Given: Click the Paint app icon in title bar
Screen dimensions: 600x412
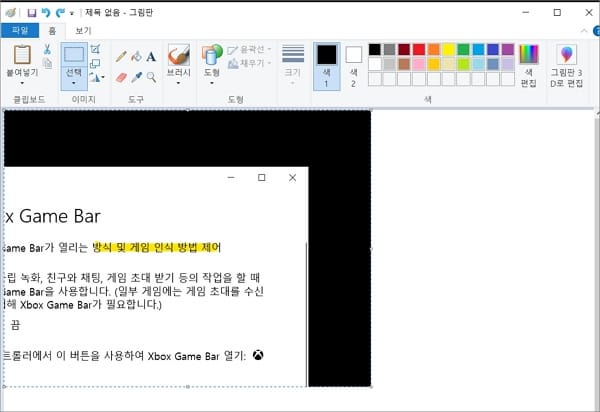Looking at the screenshot, I should click(11, 13).
